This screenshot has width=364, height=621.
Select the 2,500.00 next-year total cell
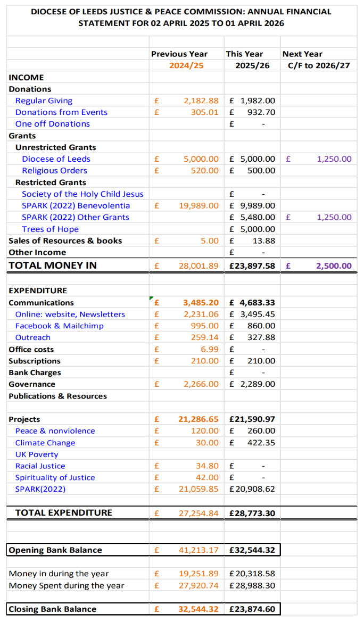[334, 266]
